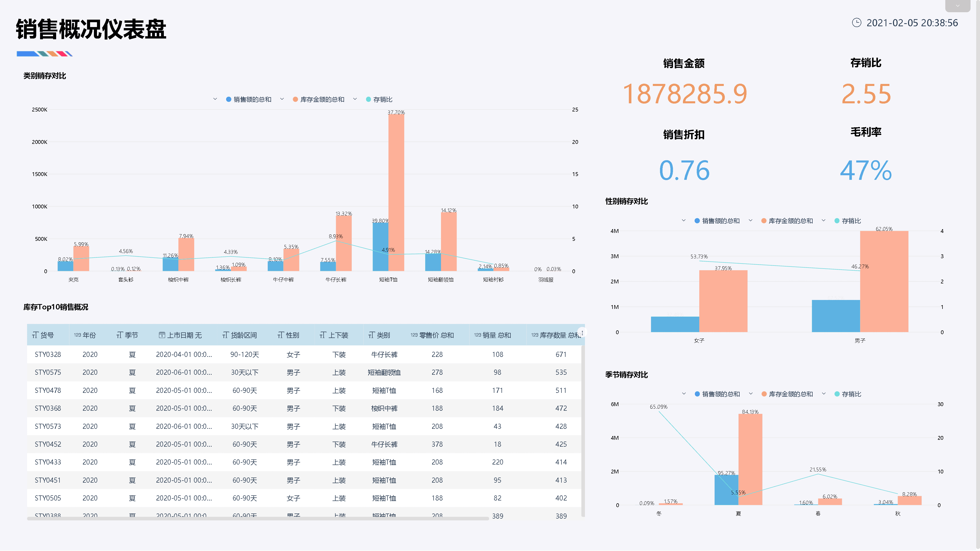The image size is (980, 551).
Task: Expand chevron before 库存金额的总和 in 性别销存对比
Action: coord(751,221)
